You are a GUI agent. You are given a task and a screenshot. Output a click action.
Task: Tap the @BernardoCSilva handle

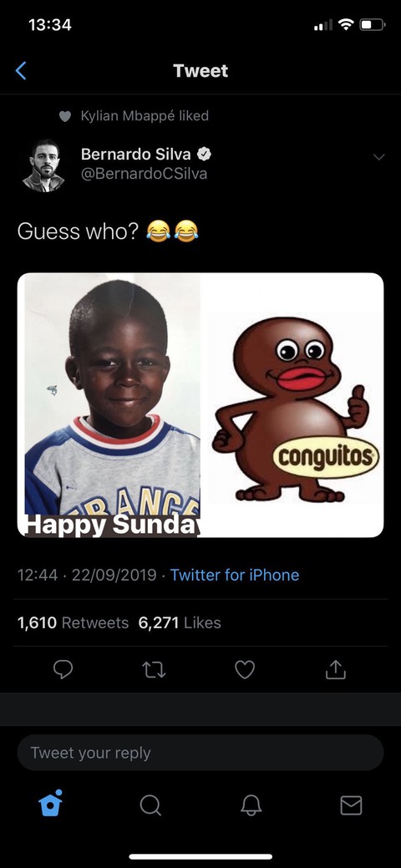144,174
